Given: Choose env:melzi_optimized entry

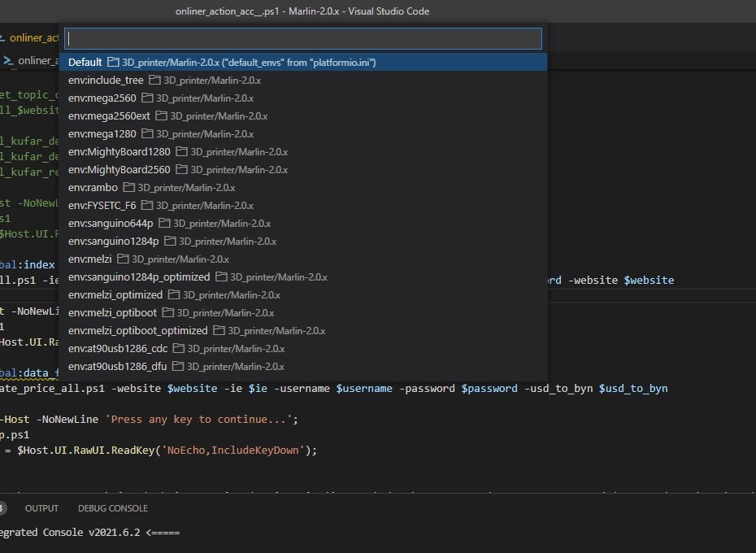Looking at the screenshot, I should (303, 294).
